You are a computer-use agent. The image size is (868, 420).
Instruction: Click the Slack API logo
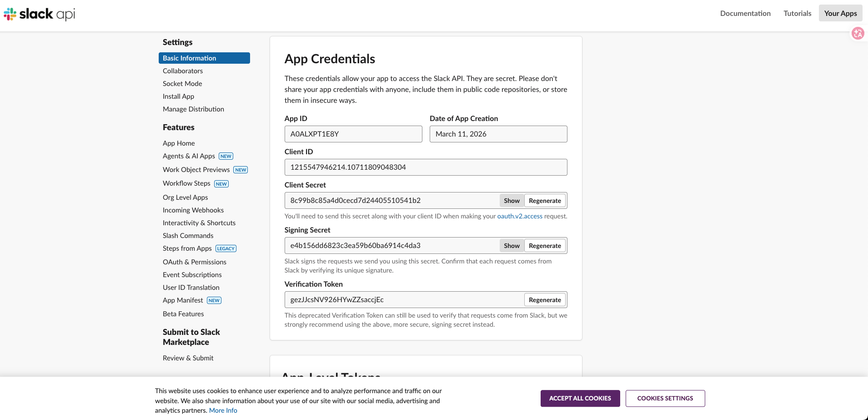(40, 14)
